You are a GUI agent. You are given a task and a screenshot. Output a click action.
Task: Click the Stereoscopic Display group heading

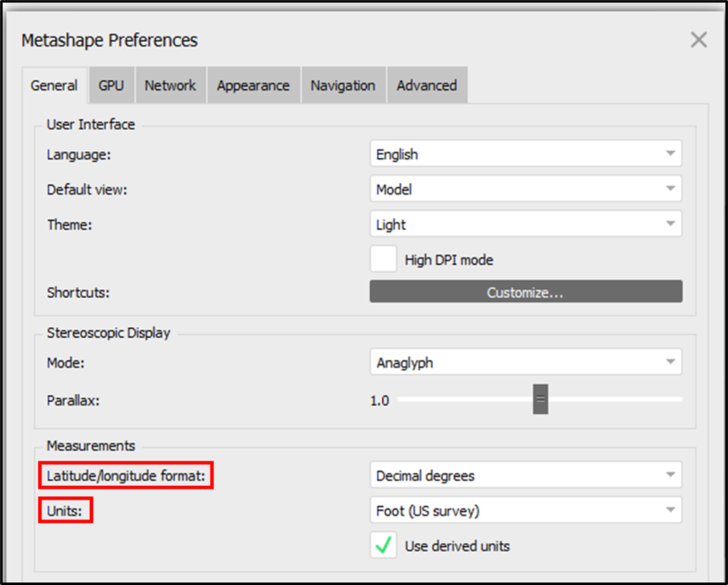tap(108, 333)
